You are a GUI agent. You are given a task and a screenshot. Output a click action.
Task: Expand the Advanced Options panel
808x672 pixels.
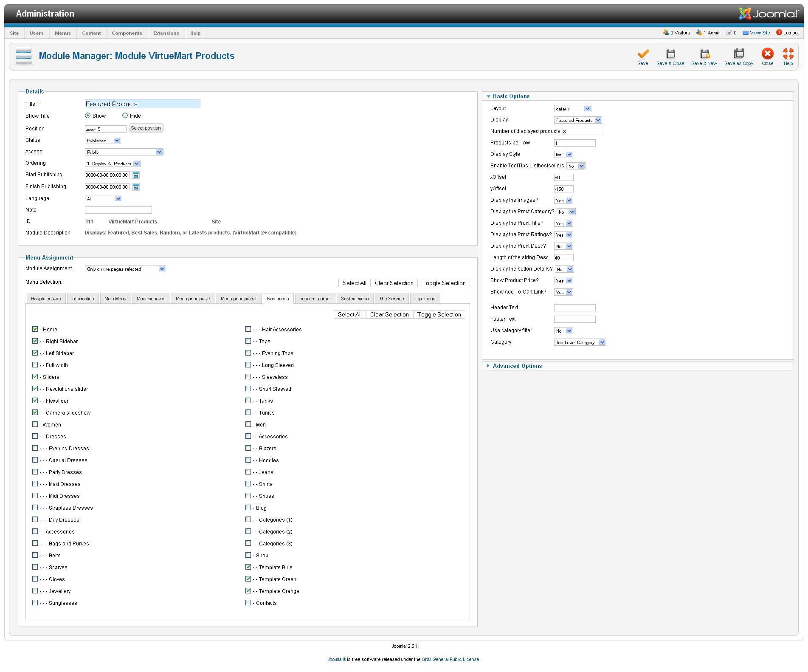click(x=517, y=366)
